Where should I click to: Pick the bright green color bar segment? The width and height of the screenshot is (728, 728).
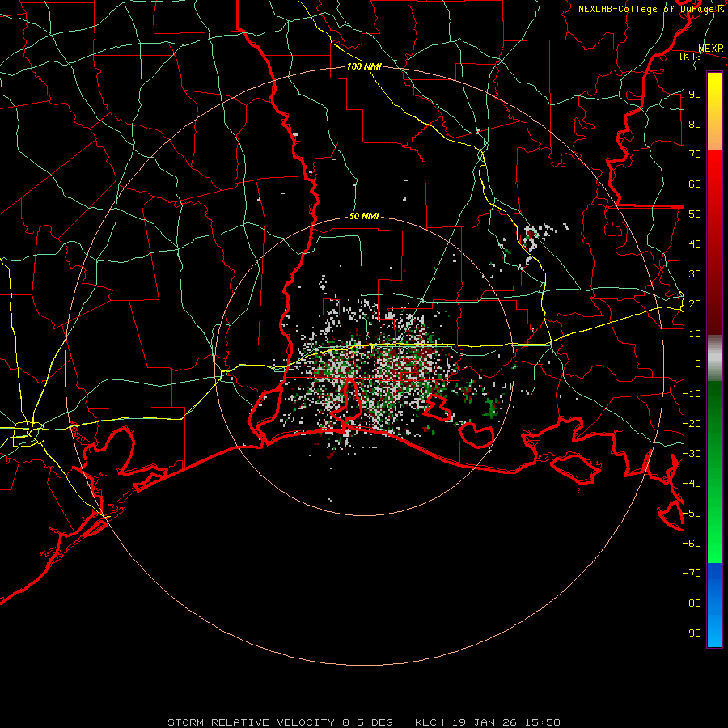(714, 525)
